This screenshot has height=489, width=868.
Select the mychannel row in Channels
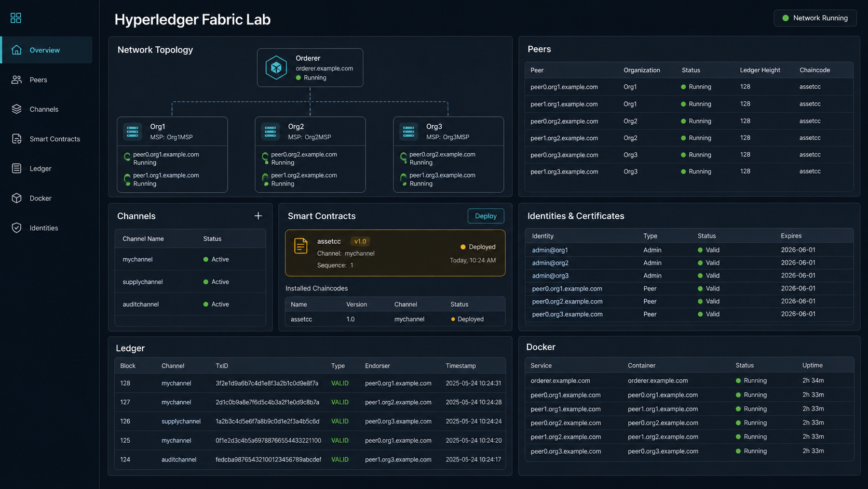(x=190, y=259)
